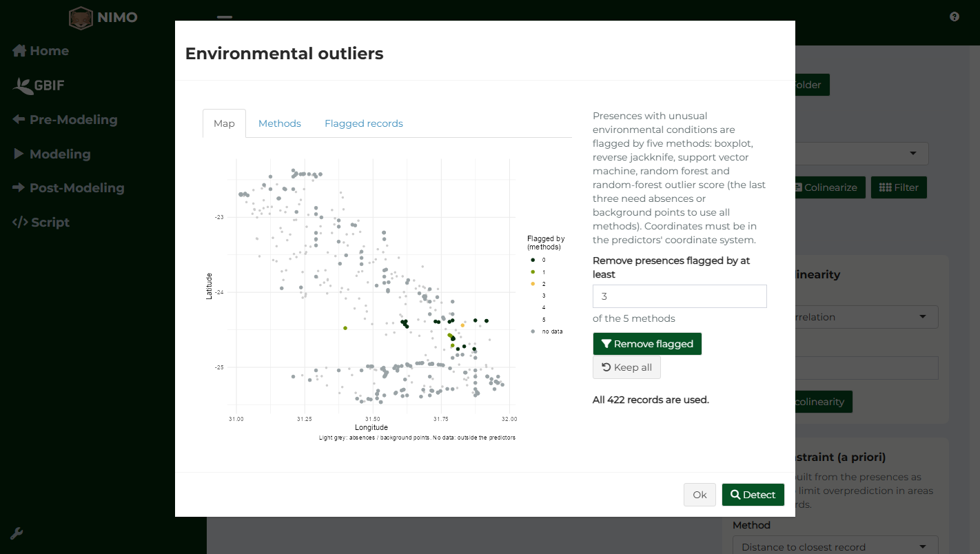Click the help question mark icon

(955, 17)
